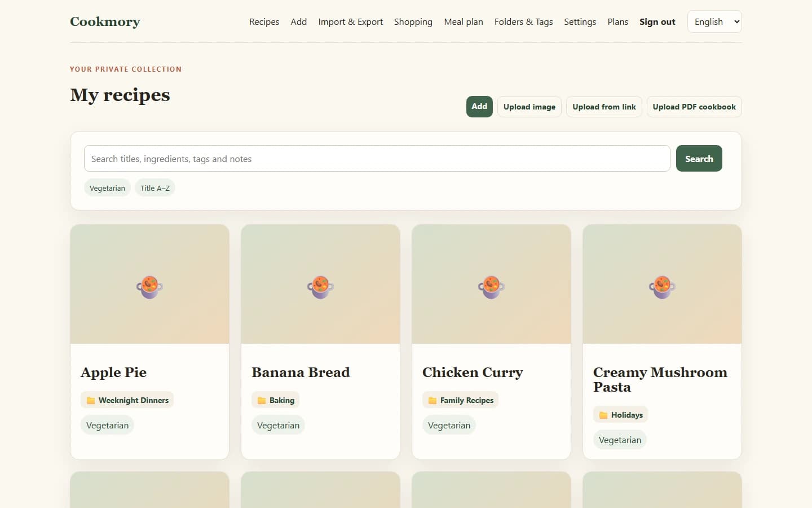This screenshot has width=812, height=508.
Task: Click the Creamy Mushroom Pasta title
Action: coord(660,379)
